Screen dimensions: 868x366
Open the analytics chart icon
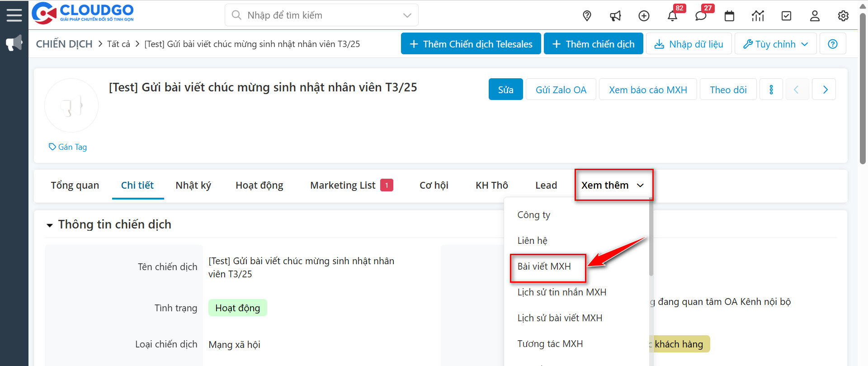(758, 16)
